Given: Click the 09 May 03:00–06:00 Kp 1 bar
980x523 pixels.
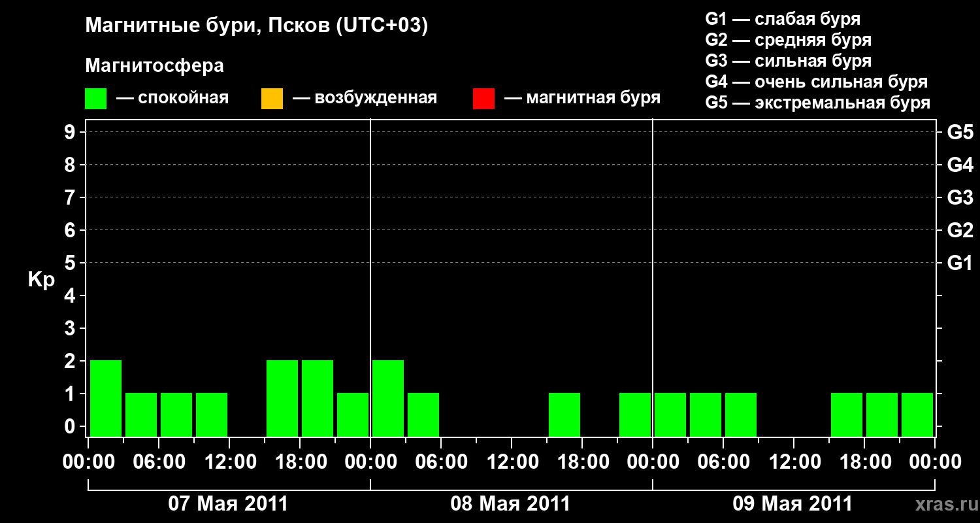Looking at the screenshot, I should pos(706,414).
